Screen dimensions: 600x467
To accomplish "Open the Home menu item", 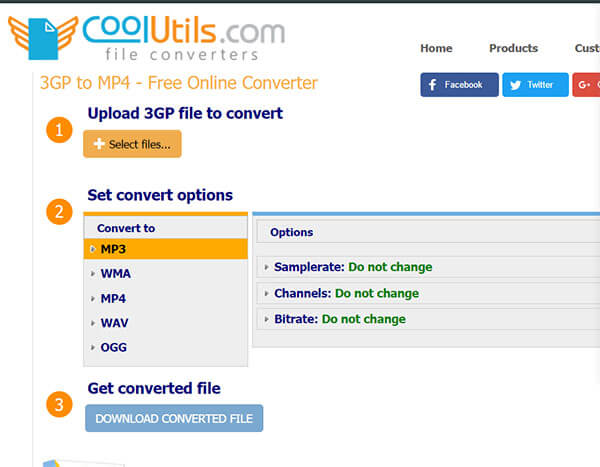I will (436, 48).
